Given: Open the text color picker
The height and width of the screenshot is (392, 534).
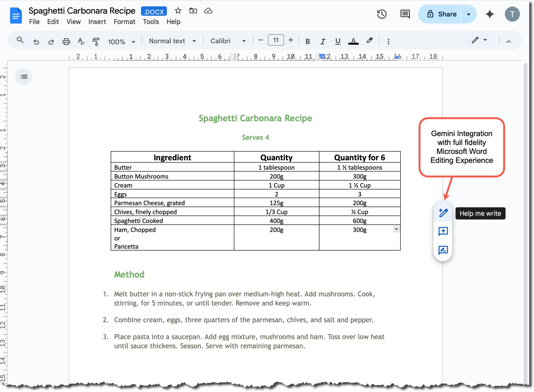Looking at the screenshot, I should point(353,41).
